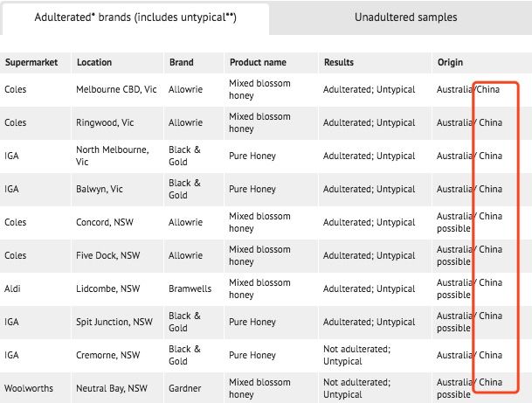The height and width of the screenshot is (403, 532).
Task: Click the Location column header
Action: (94, 63)
